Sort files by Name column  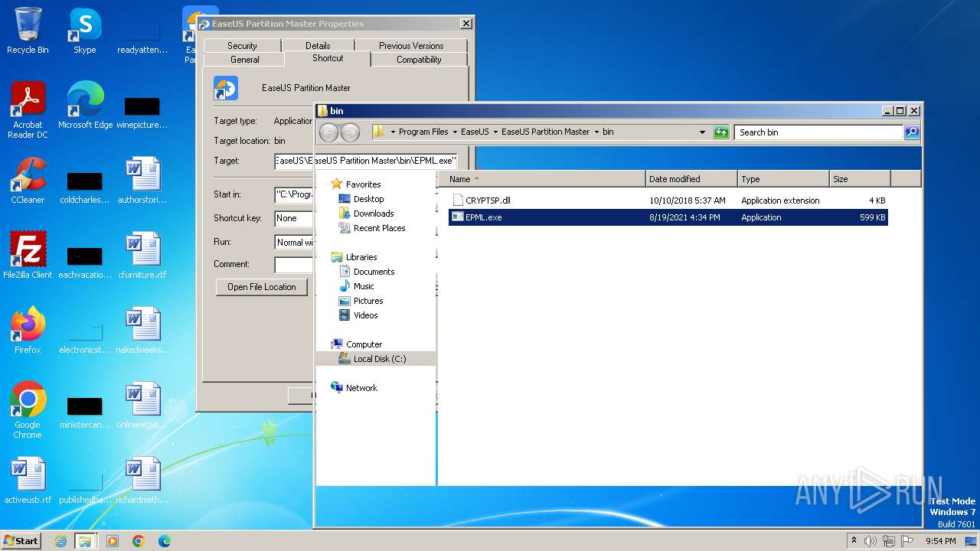pyautogui.click(x=544, y=179)
